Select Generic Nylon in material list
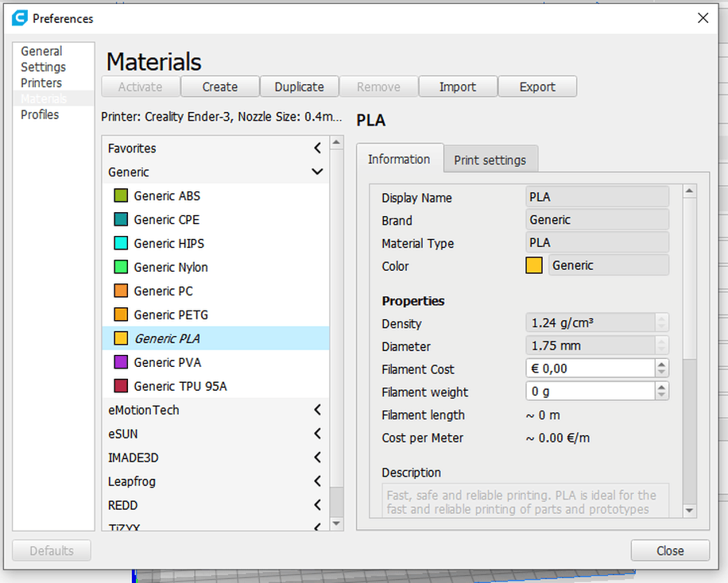This screenshot has width=728, height=583. (215, 267)
